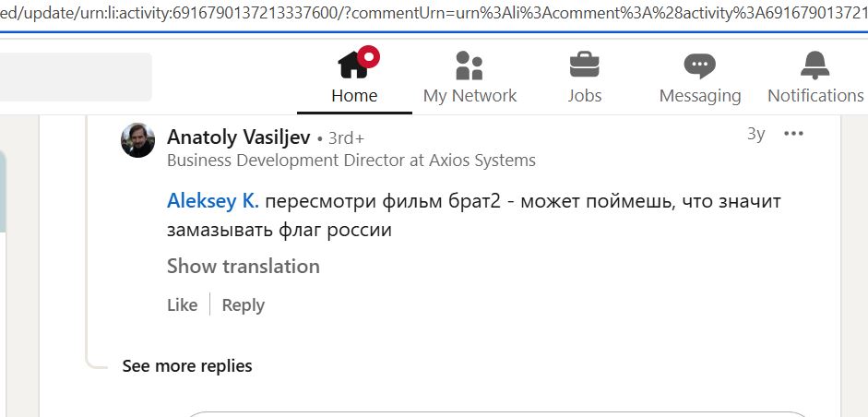Reply to Anatoly Vasiljev's comment

pyautogui.click(x=243, y=304)
